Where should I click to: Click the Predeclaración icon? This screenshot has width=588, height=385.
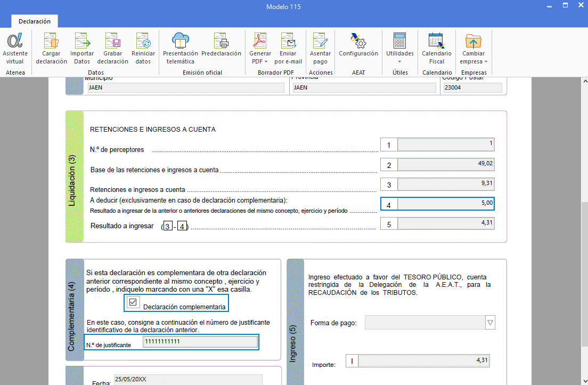[x=222, y=48]
